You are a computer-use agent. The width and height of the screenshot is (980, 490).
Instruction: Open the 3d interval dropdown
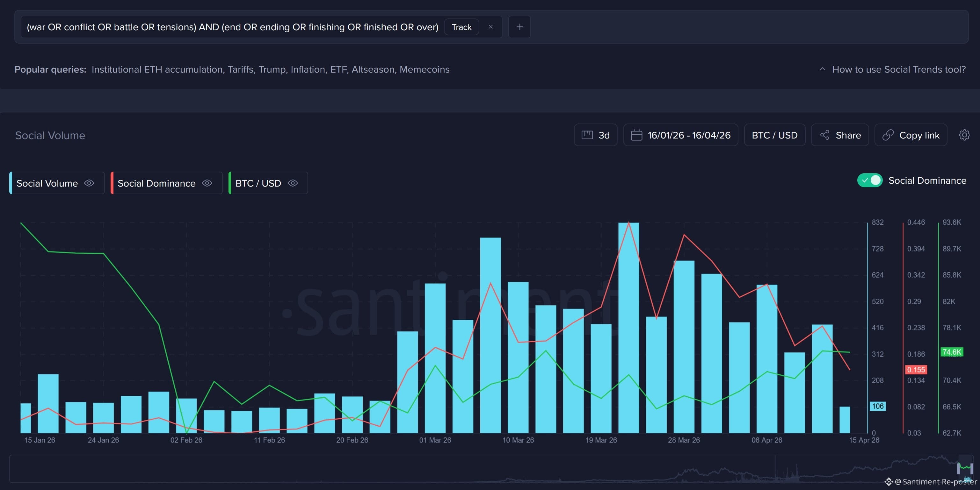(595, 135)
